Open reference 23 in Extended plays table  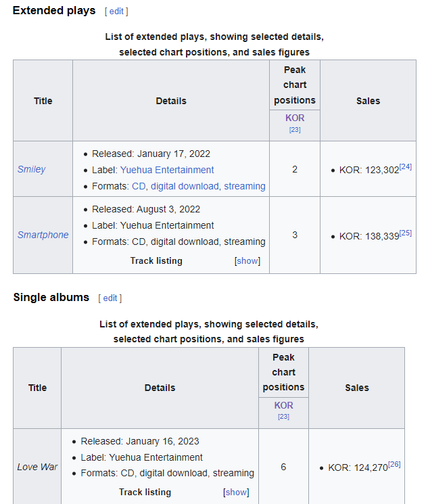click(295, 129)
